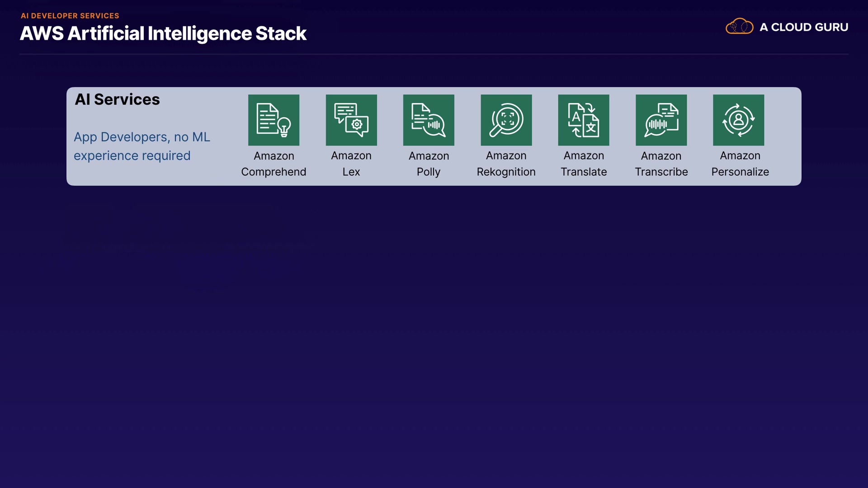The image size is (868, 488).
Task: Click the 'Amazon Rekognition' text label
Action: 506,164
